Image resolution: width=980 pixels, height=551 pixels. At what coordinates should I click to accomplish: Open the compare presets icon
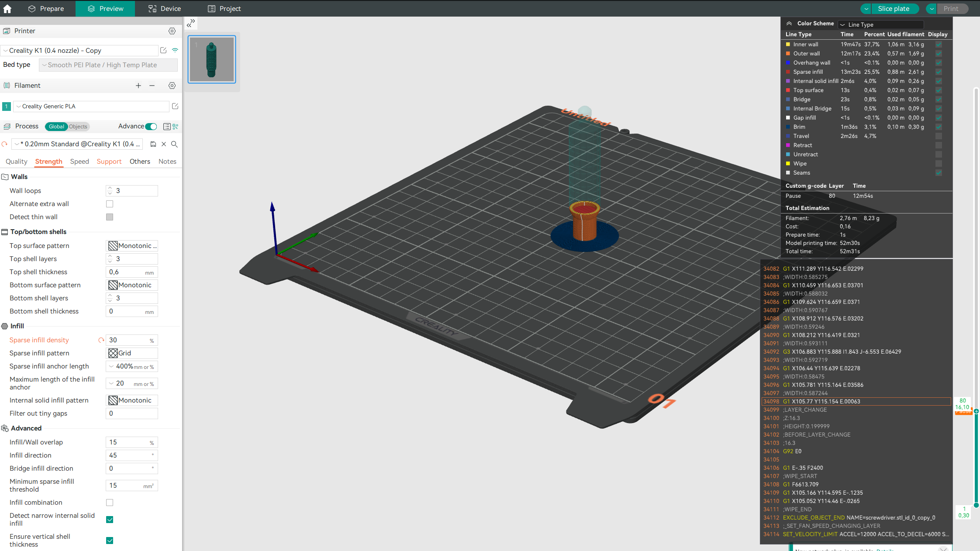tap(175, 127)
